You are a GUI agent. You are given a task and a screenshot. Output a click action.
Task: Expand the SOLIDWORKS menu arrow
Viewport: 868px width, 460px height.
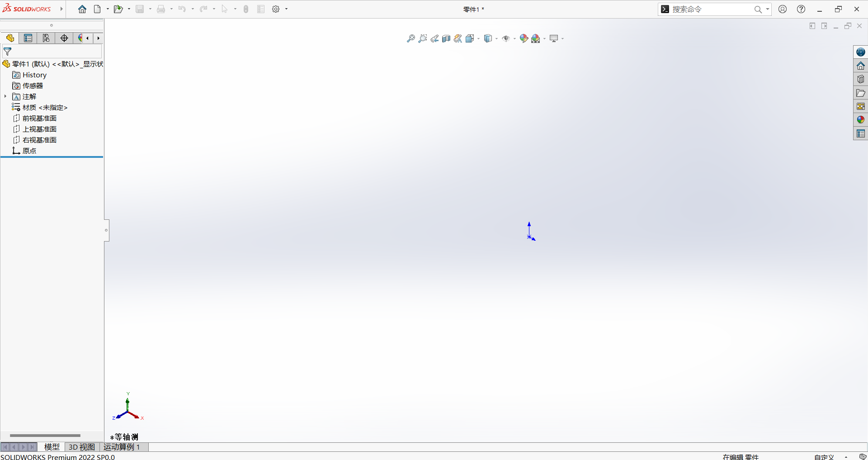pyautogui.click(x=61, y=9)
